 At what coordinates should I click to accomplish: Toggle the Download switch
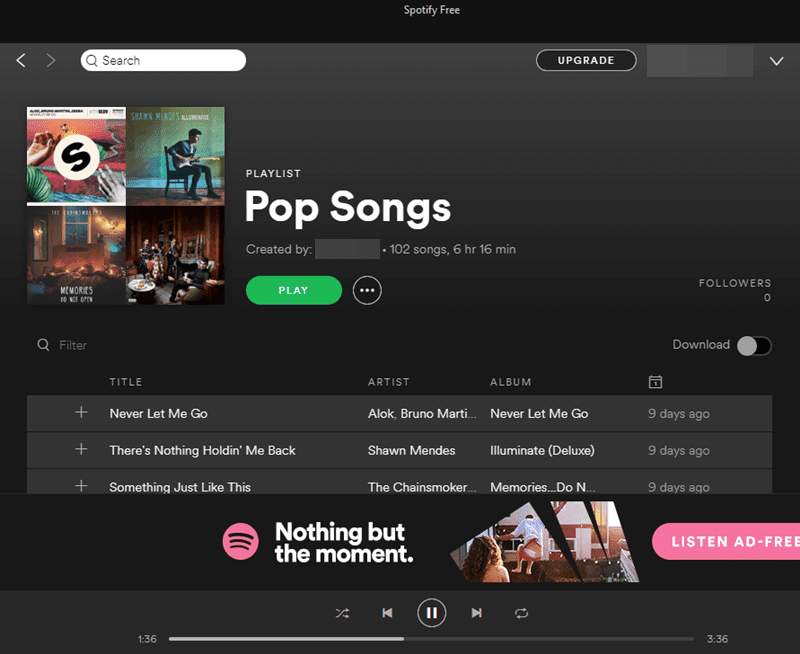[x=755, y=345]
